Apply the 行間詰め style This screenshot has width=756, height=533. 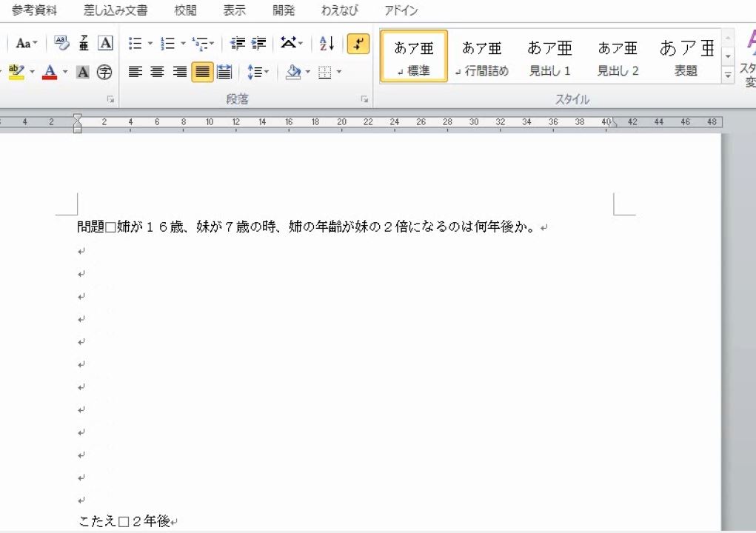coord(481,55)
